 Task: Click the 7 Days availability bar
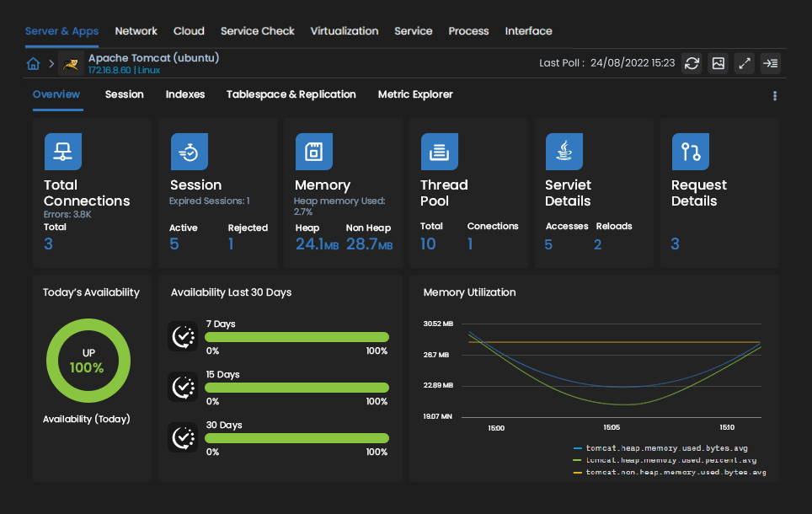pyautogui.click(x=296, y=337)
